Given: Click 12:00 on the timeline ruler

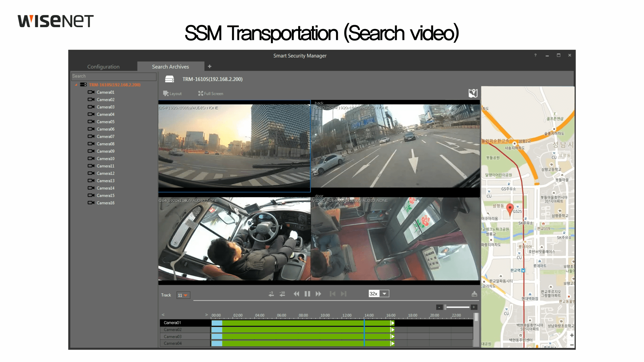Looking at the screenshot, I should pyautogui.click(x=347, y=315).
